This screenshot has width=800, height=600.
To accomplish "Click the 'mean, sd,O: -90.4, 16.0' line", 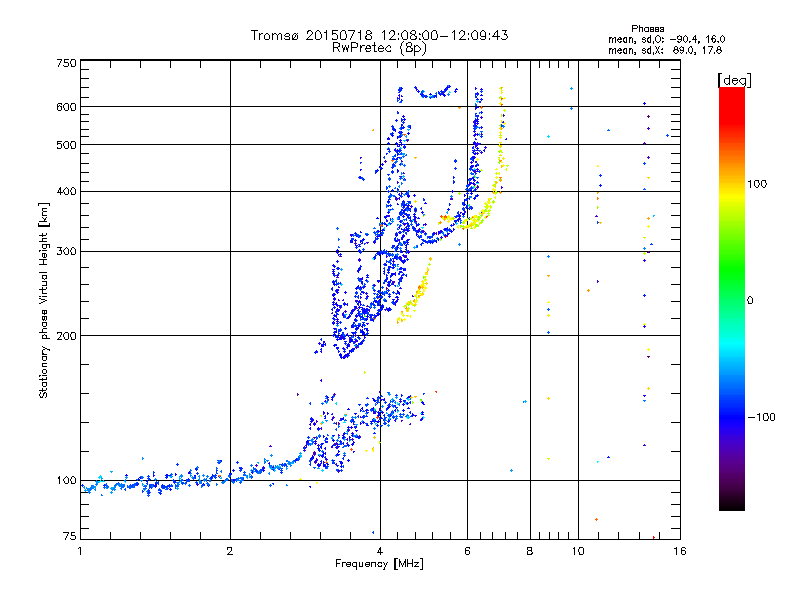I will 666,39.
